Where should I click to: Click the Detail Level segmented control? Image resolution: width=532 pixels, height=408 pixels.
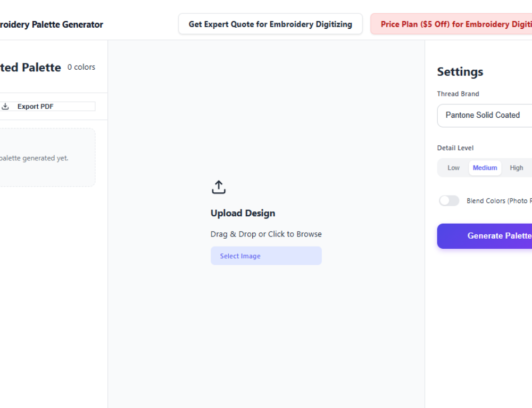tap(485, 167)
